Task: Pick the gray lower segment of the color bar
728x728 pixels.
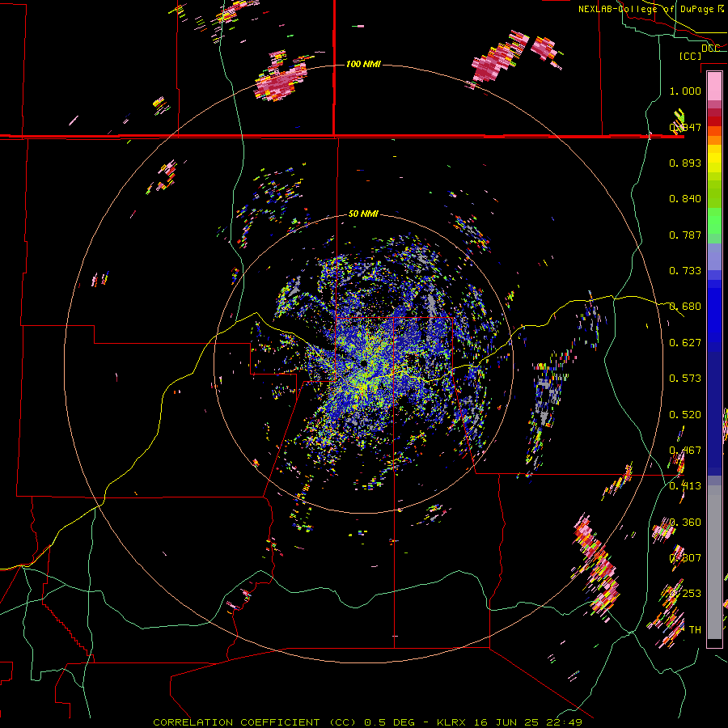Action: click(x=714, y=562)
